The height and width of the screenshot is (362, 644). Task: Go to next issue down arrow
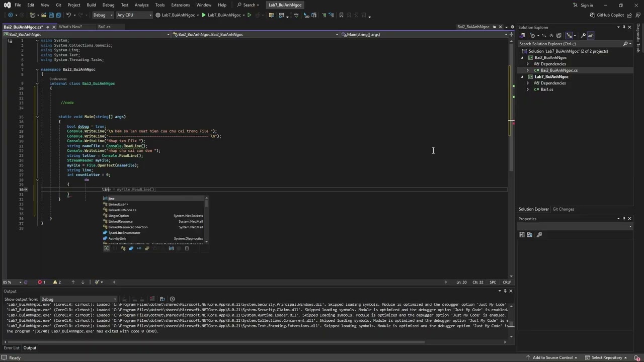pos(83,282)
